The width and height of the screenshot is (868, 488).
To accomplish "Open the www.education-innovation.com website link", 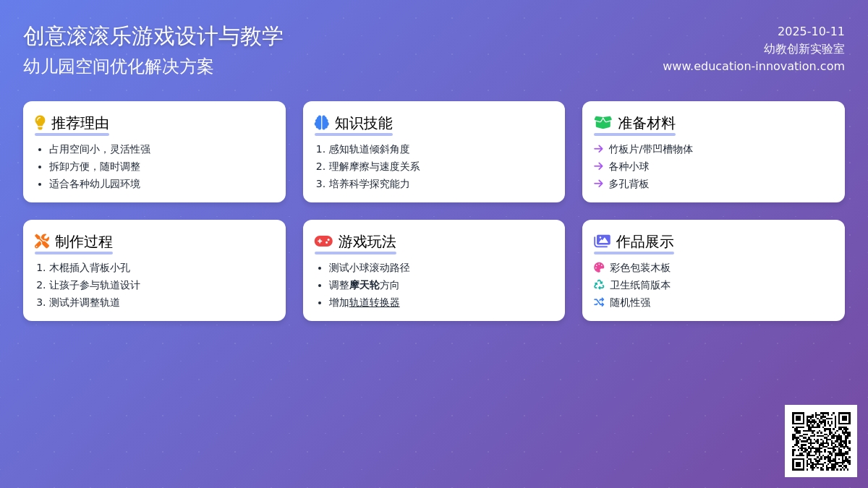I will [x=753, y=66].
